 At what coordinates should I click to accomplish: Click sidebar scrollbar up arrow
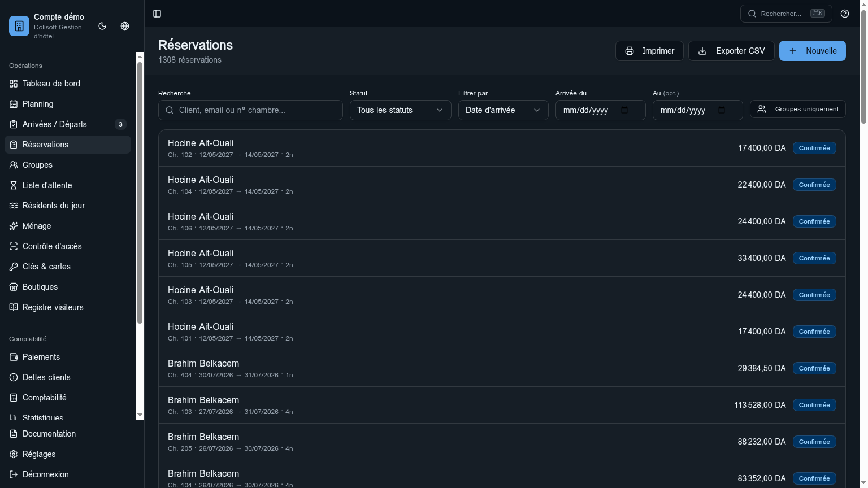coord(140,56)
